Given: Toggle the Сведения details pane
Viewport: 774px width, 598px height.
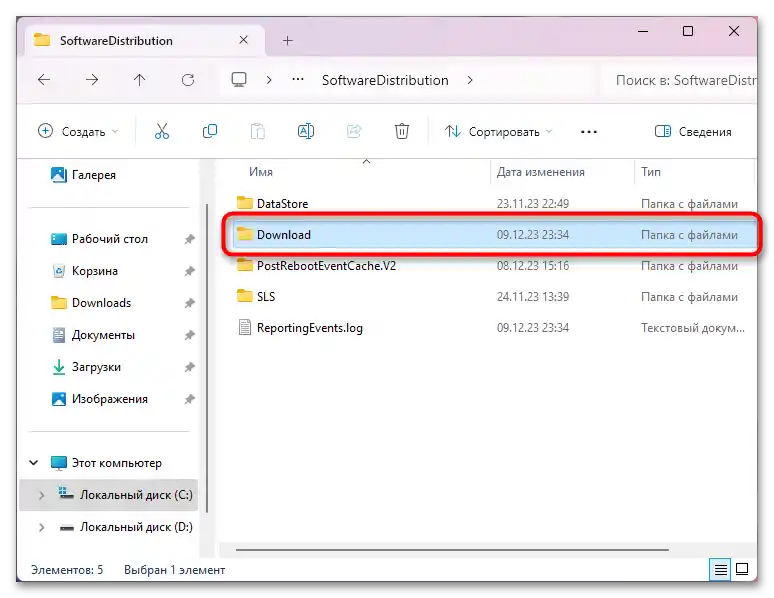Looking at the screenshot, I should 693,131.
